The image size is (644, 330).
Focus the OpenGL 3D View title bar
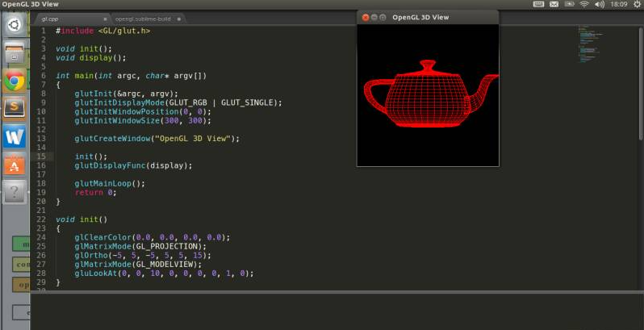tap(428, 17)
